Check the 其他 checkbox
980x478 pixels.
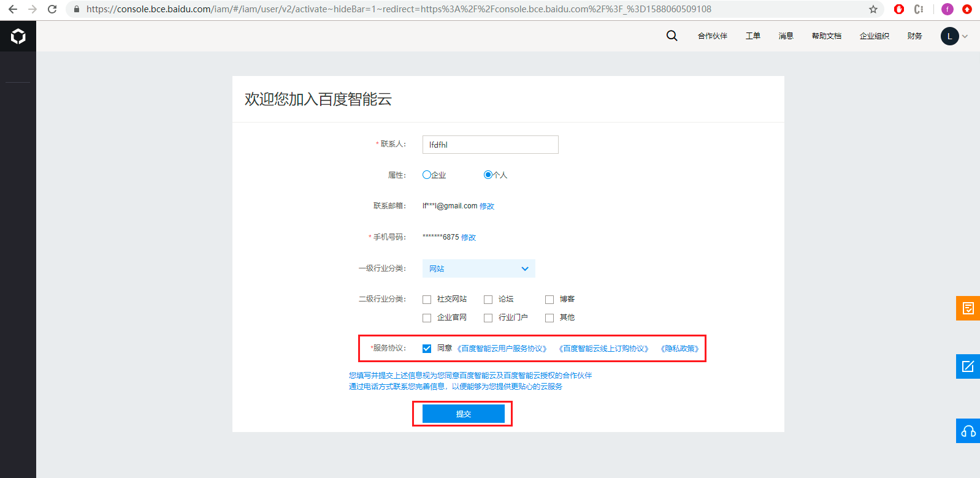[549, 318]
